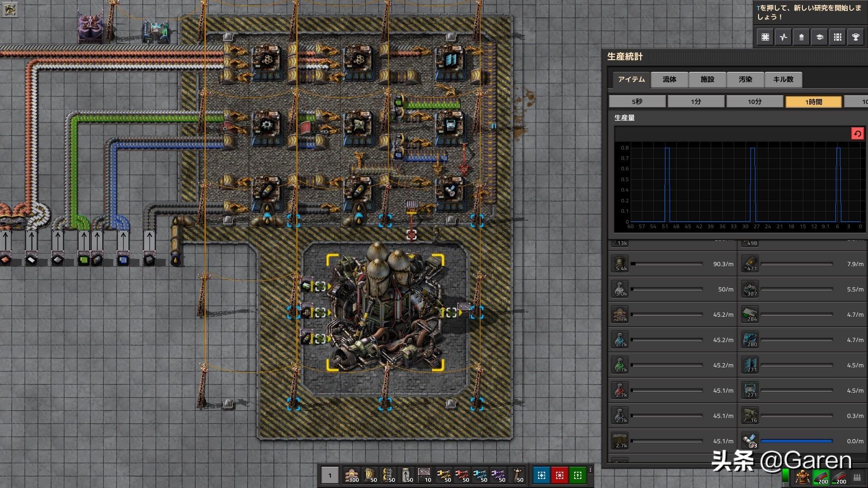
Task: Pick the red long inserter in quickbar
Action: click(x=462, y=475)
